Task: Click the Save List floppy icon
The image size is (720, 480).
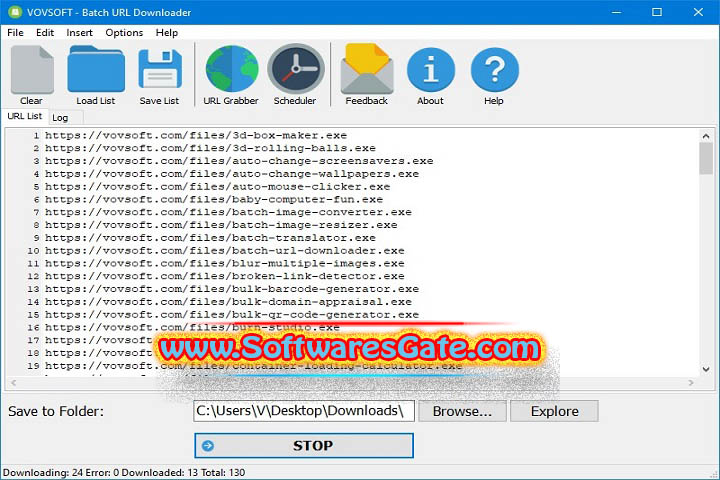Action: (160, 69)
